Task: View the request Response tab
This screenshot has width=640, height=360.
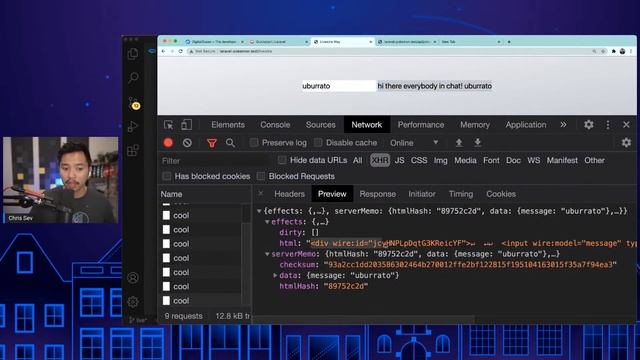Action: (378, 194)
